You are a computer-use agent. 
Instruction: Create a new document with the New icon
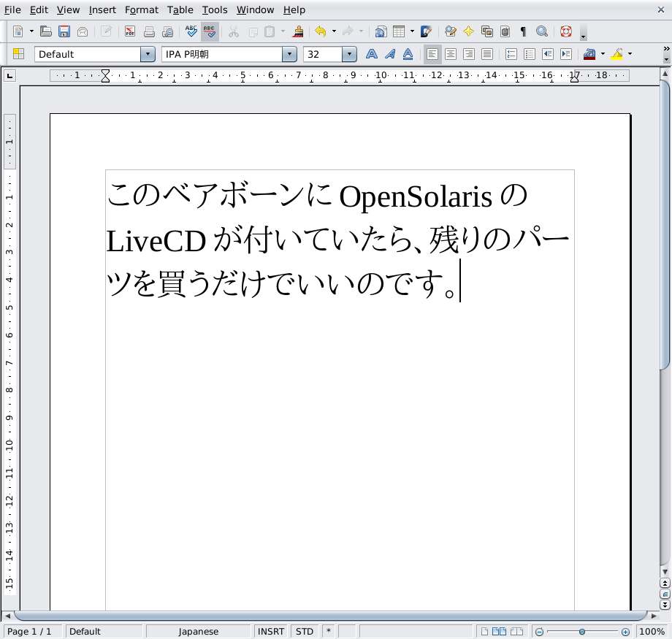18,31
